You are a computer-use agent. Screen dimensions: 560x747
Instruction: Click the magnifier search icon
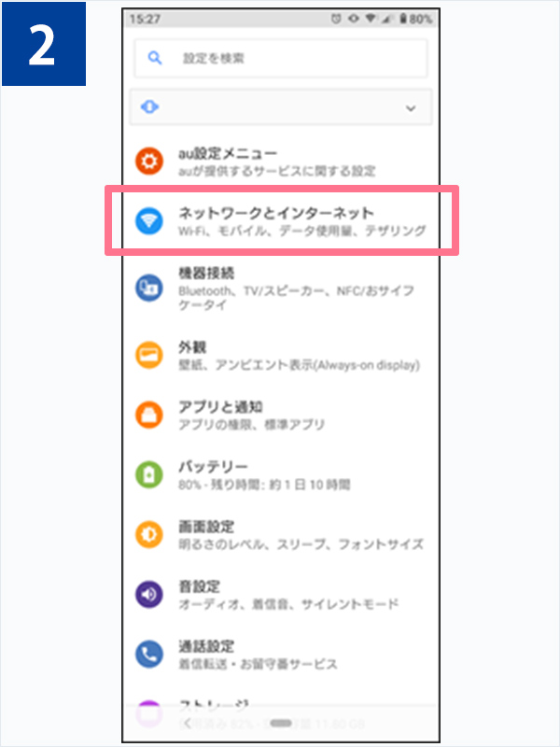[155, 58]
